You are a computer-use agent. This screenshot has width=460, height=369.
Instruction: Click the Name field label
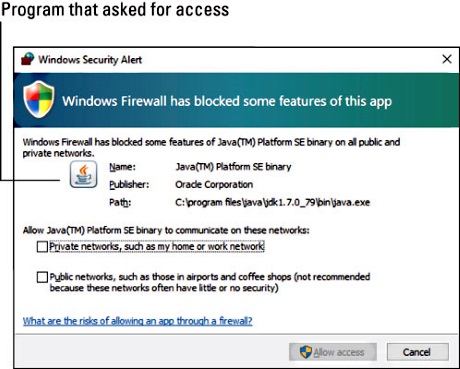pyautogui.click(x=122, y=166)
